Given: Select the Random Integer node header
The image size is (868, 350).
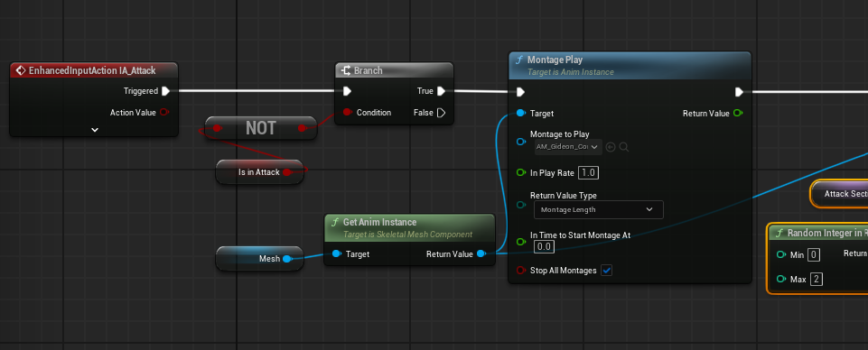Looking at the screenshot, I should click(818, 234).
